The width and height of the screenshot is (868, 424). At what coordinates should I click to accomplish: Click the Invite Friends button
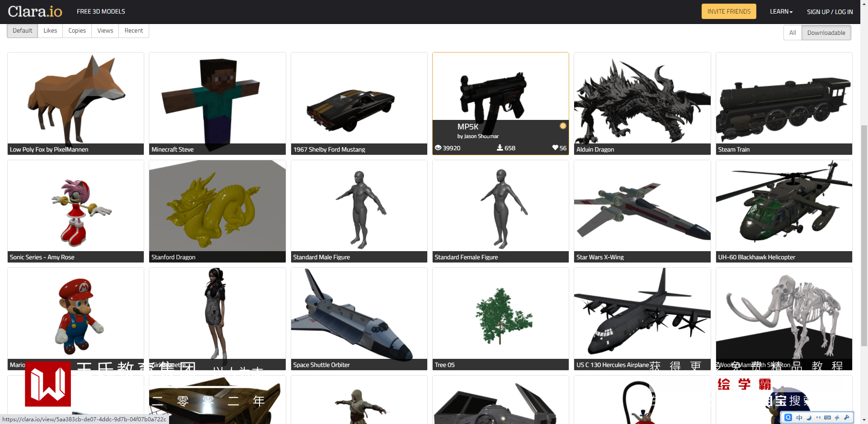(x=729, y=11)
